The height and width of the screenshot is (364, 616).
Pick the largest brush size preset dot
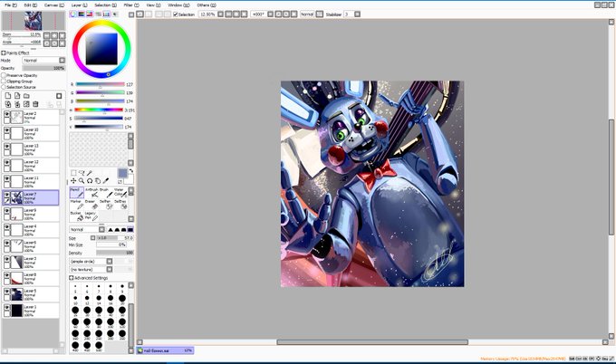pyautogui.click(x=99, y=345)
